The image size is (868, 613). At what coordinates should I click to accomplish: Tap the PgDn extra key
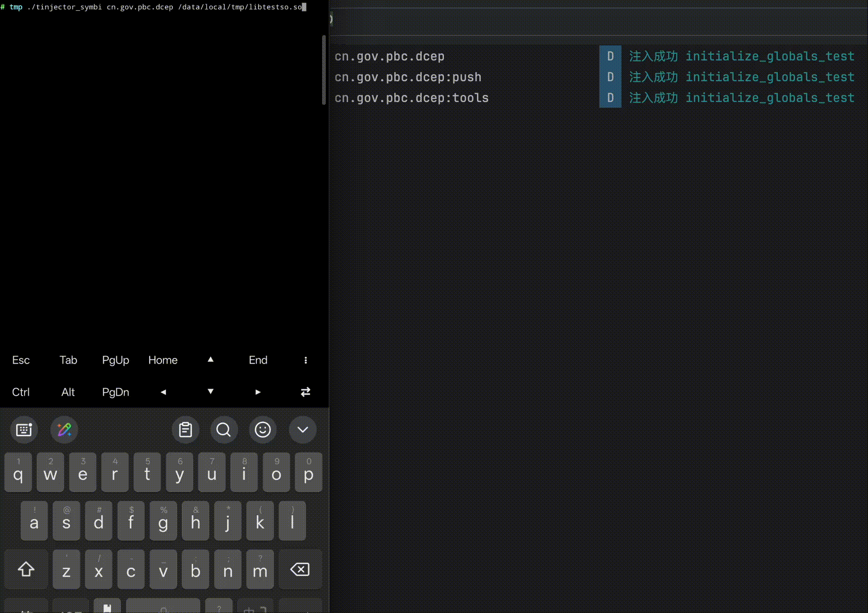coord(116,392)
